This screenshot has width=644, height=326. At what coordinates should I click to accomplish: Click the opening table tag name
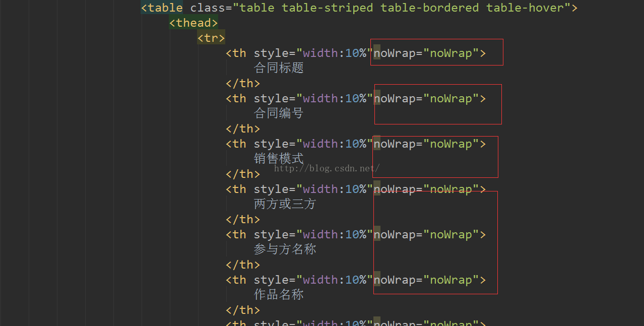point(165,8)
